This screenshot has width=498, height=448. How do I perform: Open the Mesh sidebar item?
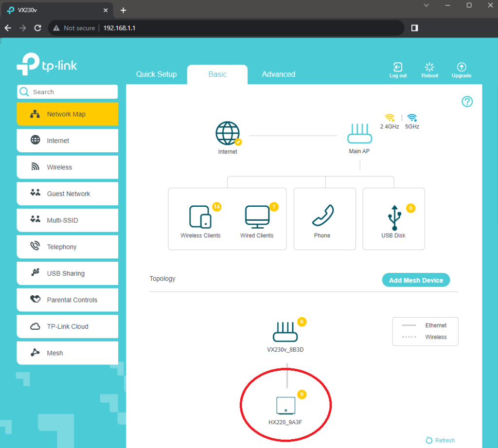coord(67,353)
